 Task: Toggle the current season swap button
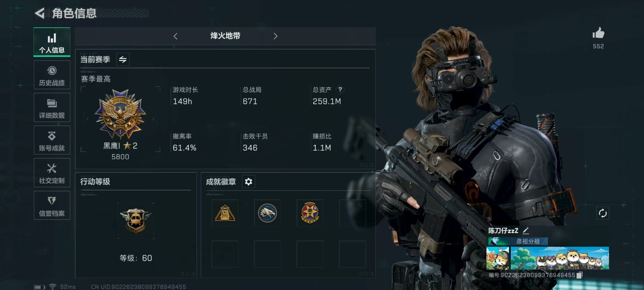[x=123, y=59]
